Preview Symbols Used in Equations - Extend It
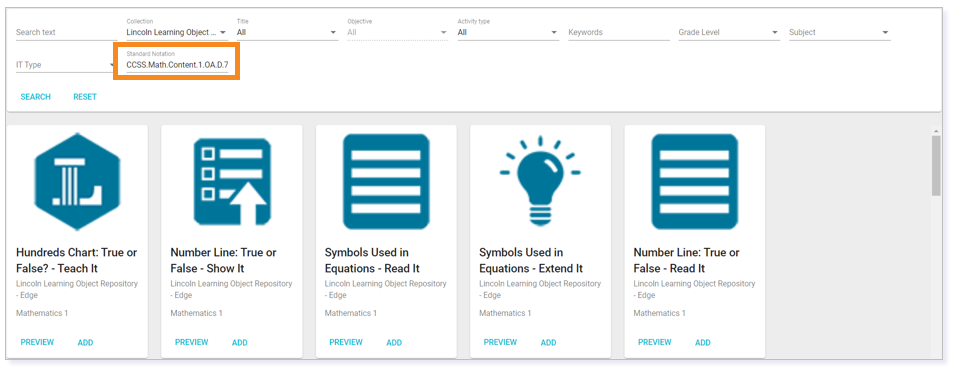The width and height of the screenshot is (956, 373). pyautogui.click(x=500, y=342)
